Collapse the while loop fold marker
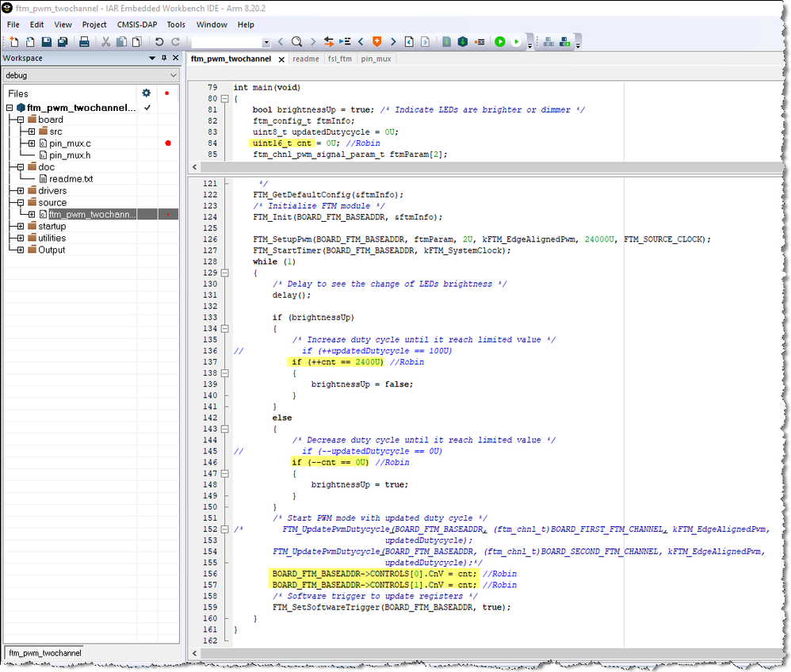The height and width of the screenshot is (672, 791). coord(224,273)
